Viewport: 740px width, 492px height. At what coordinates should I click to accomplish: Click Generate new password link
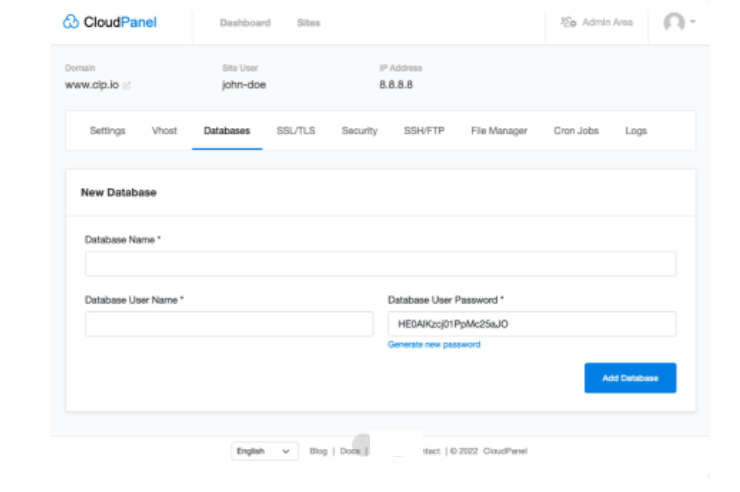[x=434, y=345]
